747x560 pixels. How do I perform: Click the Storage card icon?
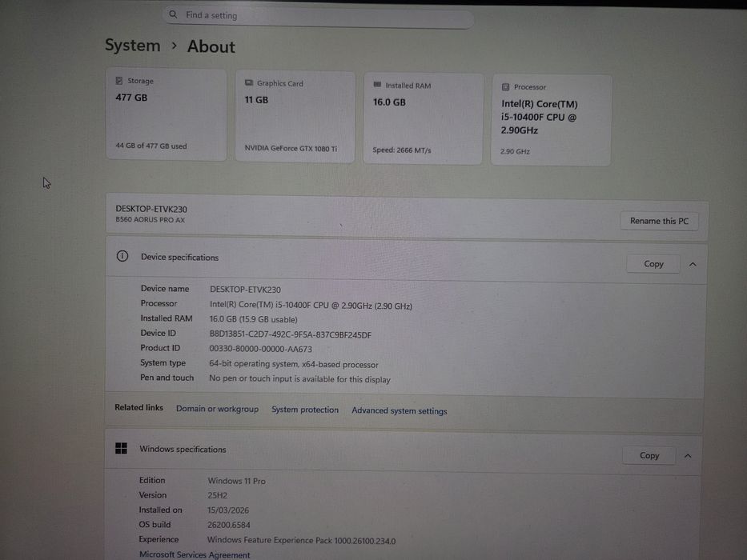(119, 81)
